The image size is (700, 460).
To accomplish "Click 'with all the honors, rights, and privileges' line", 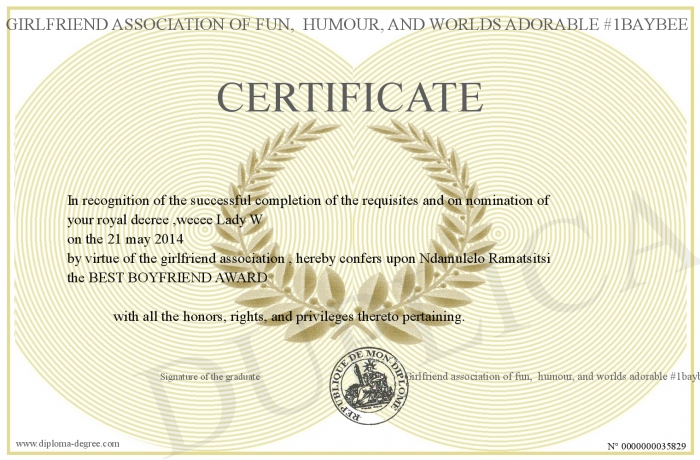I will tap(289, 317).
